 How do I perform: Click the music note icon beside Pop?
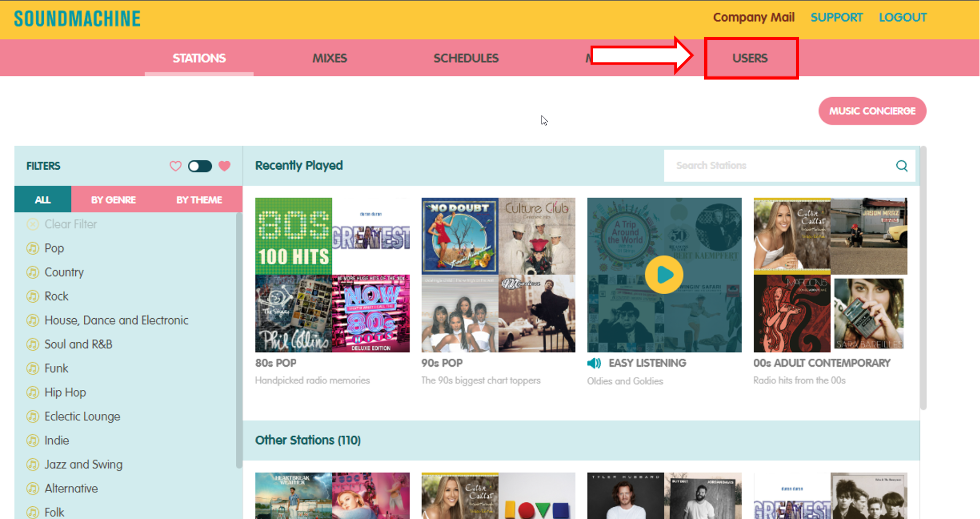(x=33, y=248)
